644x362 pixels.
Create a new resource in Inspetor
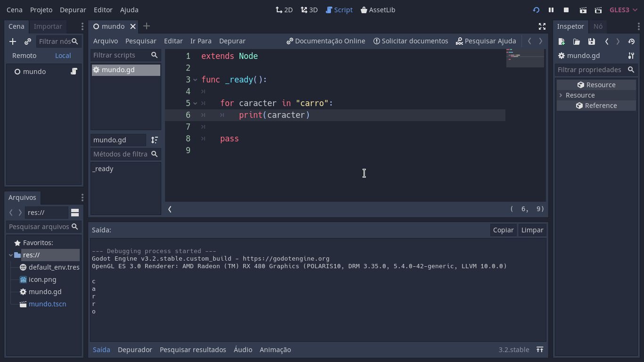(561, 41)
